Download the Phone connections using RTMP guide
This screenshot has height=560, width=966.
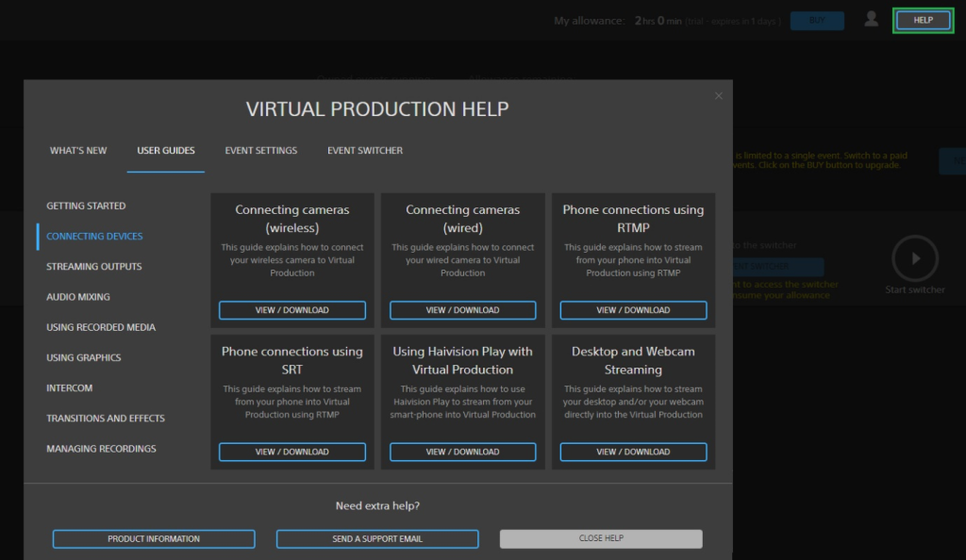click(633, 309)
